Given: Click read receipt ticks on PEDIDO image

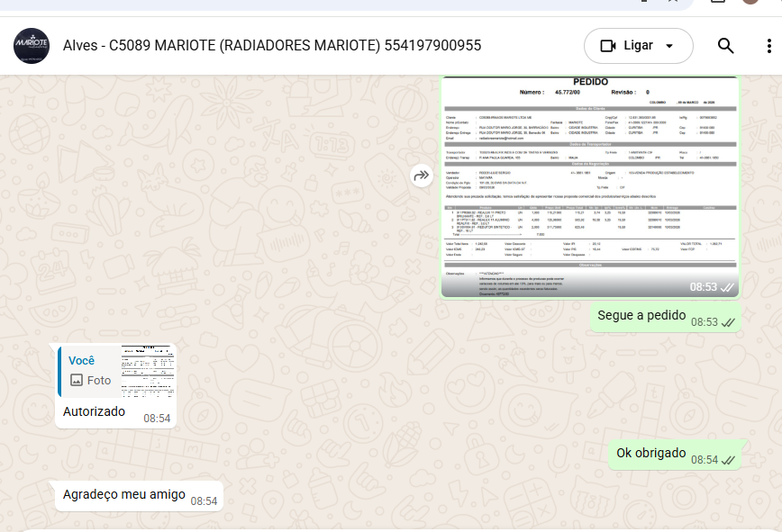Looking at the screenshot, I should (727, 287).
